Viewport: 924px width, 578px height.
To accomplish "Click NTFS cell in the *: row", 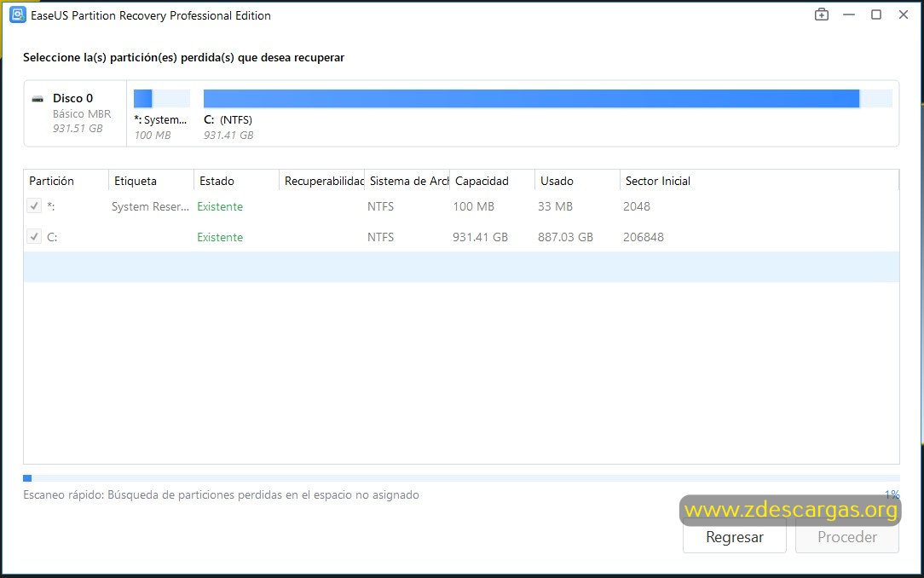I will point(380,206).
